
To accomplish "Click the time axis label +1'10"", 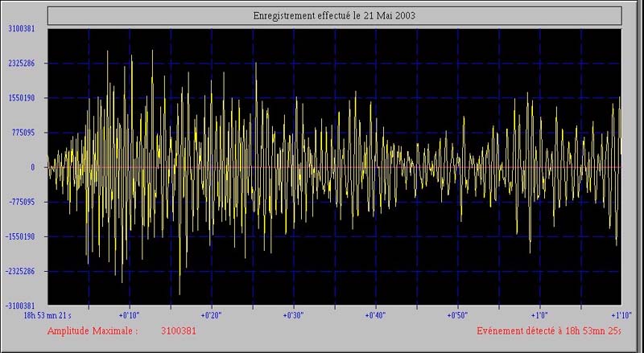I will 621,316.
